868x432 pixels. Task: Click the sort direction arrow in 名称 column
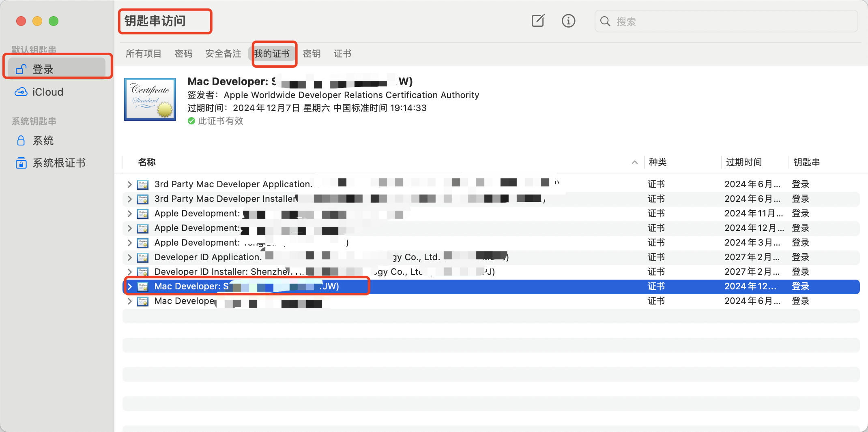point(634,162)
